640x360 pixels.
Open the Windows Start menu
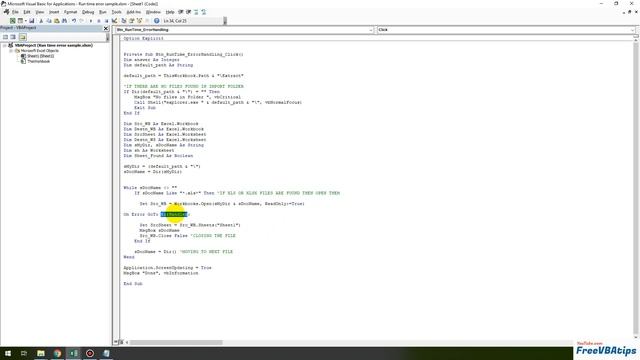pyautogui.click(x=8, y=353)
